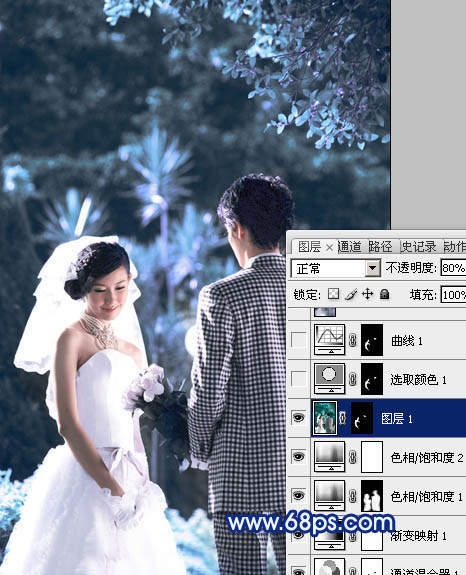Image resolution: width=466 pixels, height=575 pixels.
Task: Click the lock transparent pixels icon
Action: (333, 294)
